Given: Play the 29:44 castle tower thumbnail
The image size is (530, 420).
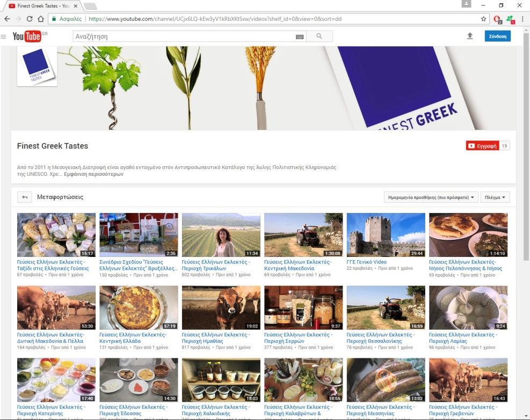Looking at the screenshot, I should (386, 235).
